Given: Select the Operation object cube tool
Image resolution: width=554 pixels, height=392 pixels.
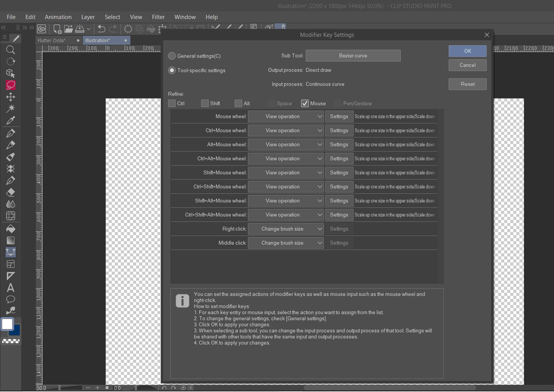Looking at the screenshot, I should coord(10,73).
